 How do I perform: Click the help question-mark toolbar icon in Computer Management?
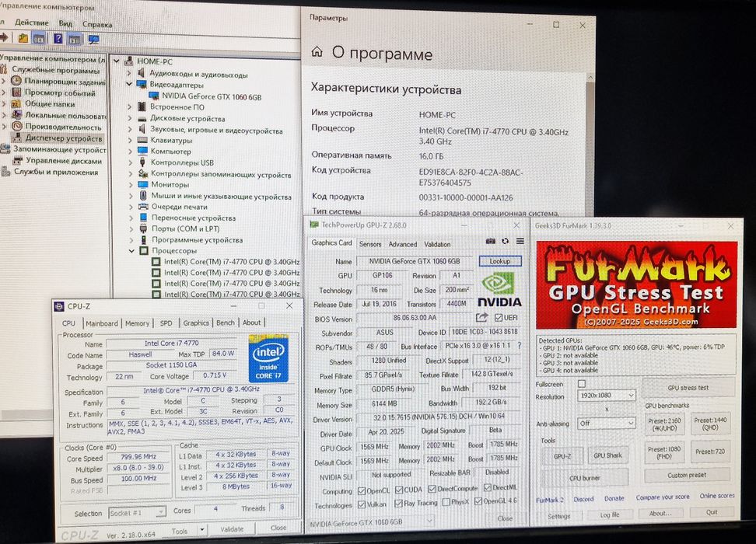(58, 39)
